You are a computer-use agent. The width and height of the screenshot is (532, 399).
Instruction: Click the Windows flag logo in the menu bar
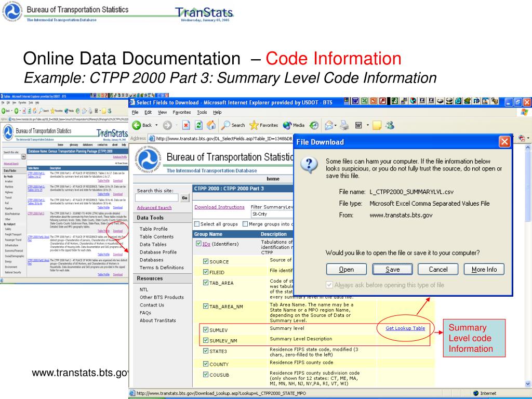[524, 112]
